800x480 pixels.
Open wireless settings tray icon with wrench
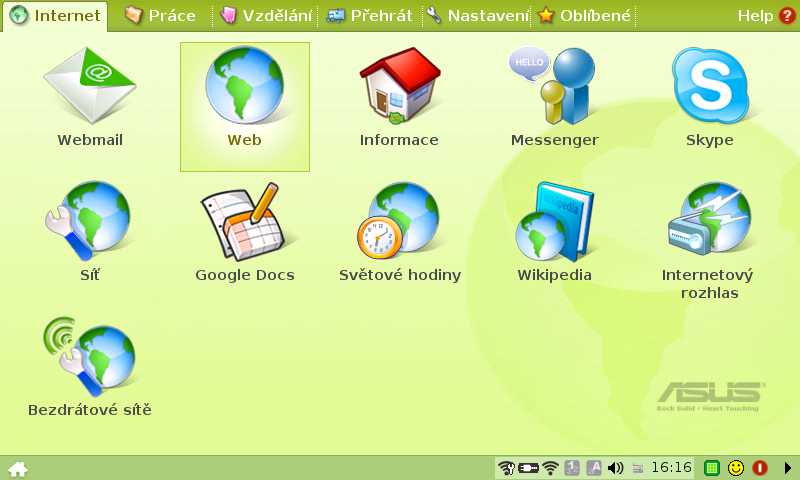507,468
